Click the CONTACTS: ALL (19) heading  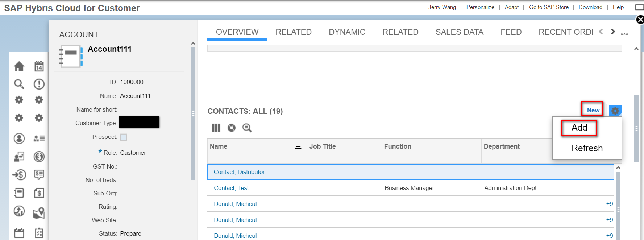(245, 111)
